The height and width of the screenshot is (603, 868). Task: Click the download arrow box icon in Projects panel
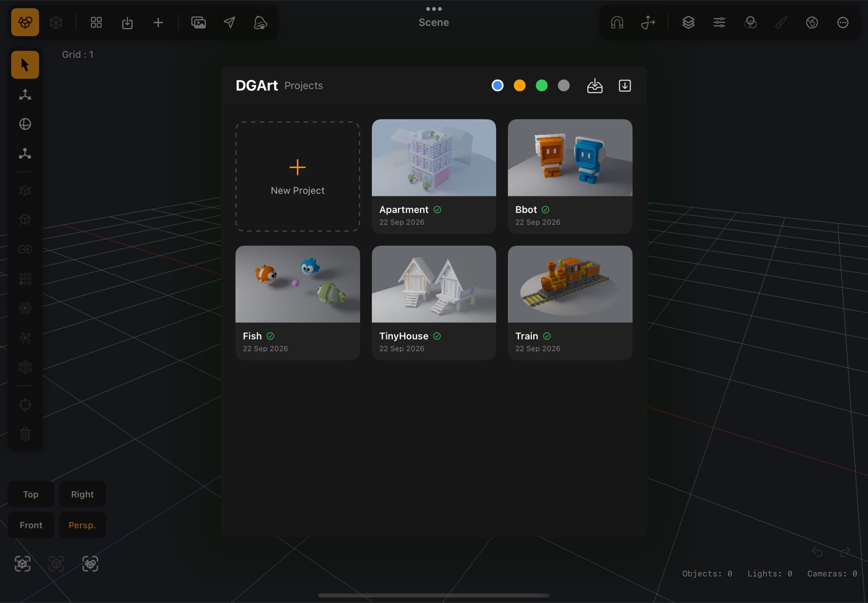(624, 86)
